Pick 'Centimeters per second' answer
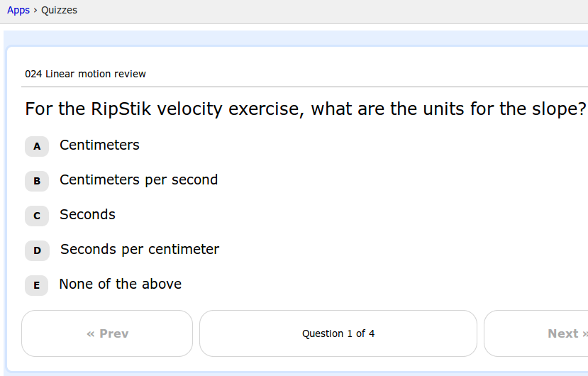 pyautogui.click(x=138, y=180)
